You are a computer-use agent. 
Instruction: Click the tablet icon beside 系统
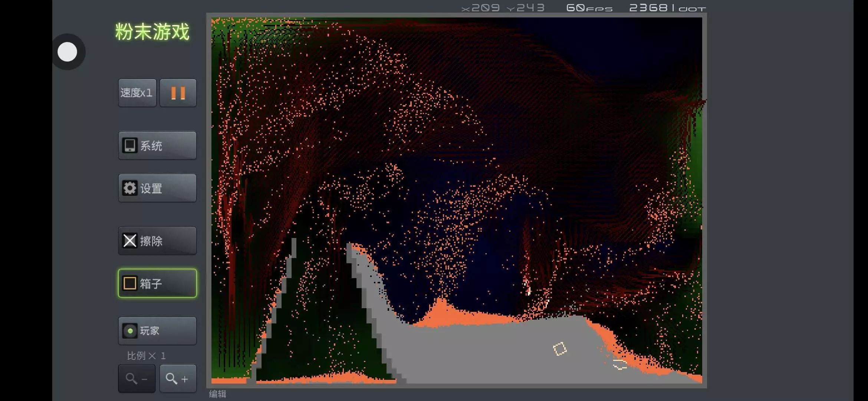click(x=130, y=146)
